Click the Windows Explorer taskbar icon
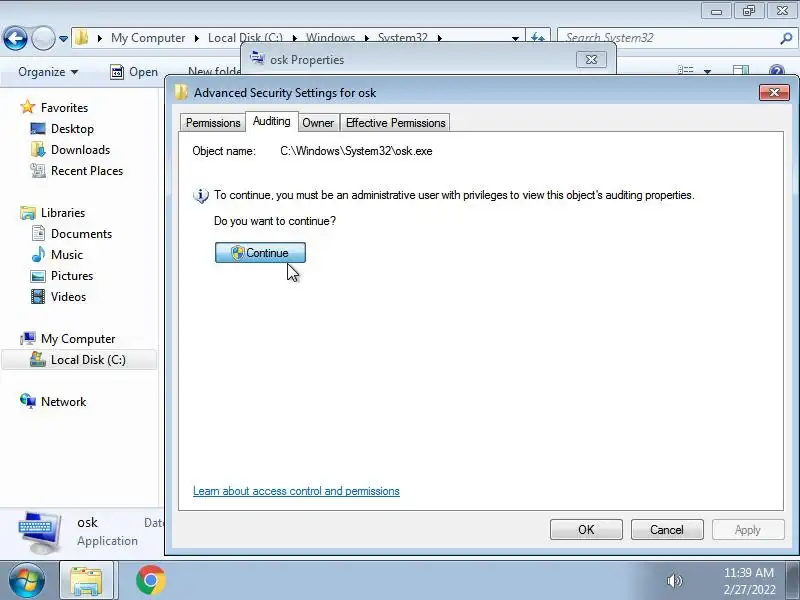The width and height of the screenshot is (800, 600). 86,581
